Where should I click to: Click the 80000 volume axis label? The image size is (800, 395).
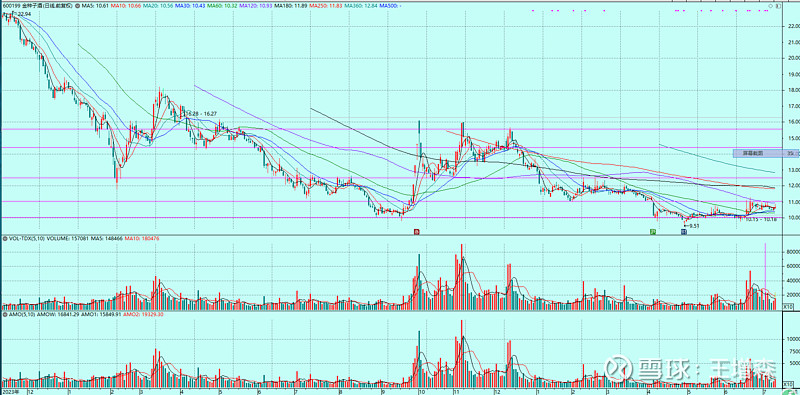pyautogui.click(x=792, y=252)
